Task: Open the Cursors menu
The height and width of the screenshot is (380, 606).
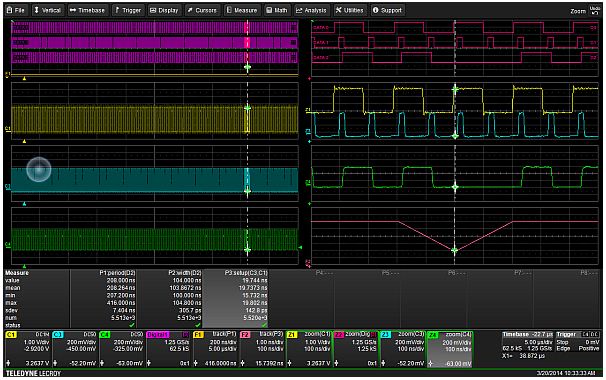Action: [x=202, y=10]
